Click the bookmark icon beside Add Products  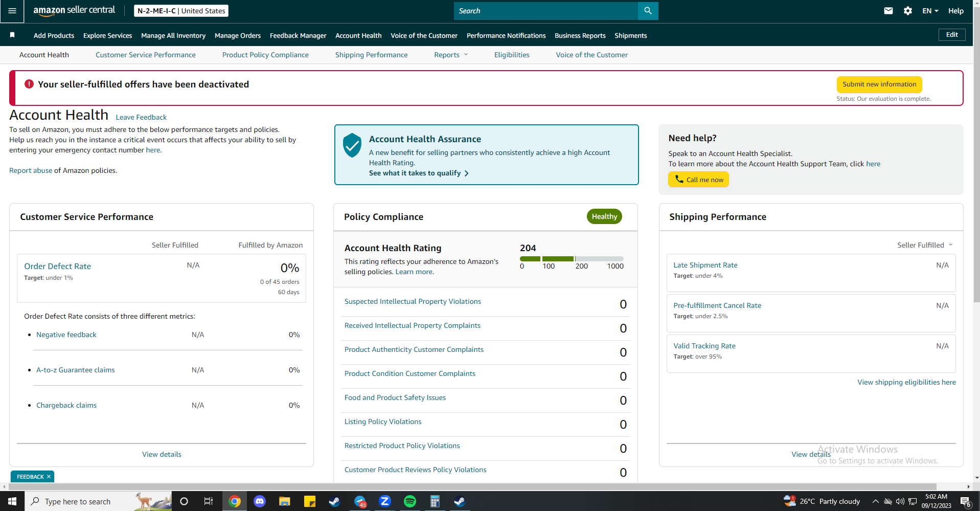(x=12, y=35)
